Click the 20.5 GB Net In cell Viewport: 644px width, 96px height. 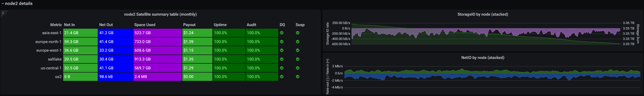point(80,59)
